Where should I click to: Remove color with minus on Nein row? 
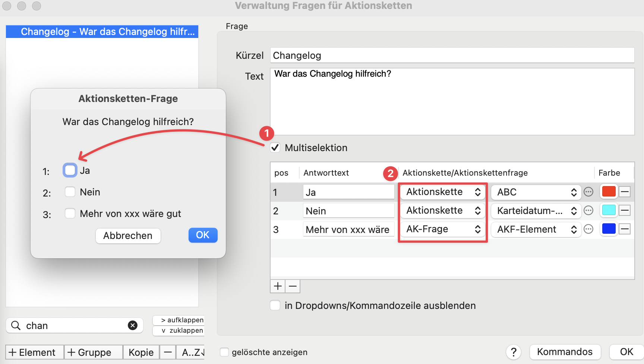pyautogui.click(x=625, y=211)
